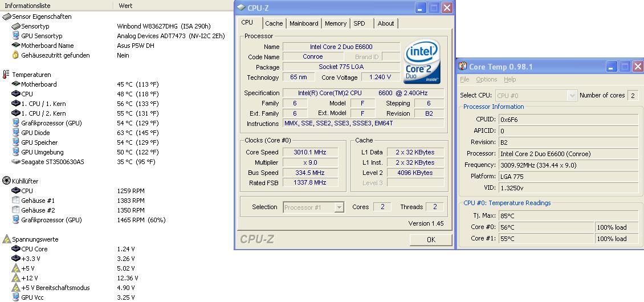Click the Core Voltage value 1.240 V
The width and height of the screenshot is (644, 302).
coord(380,77)
